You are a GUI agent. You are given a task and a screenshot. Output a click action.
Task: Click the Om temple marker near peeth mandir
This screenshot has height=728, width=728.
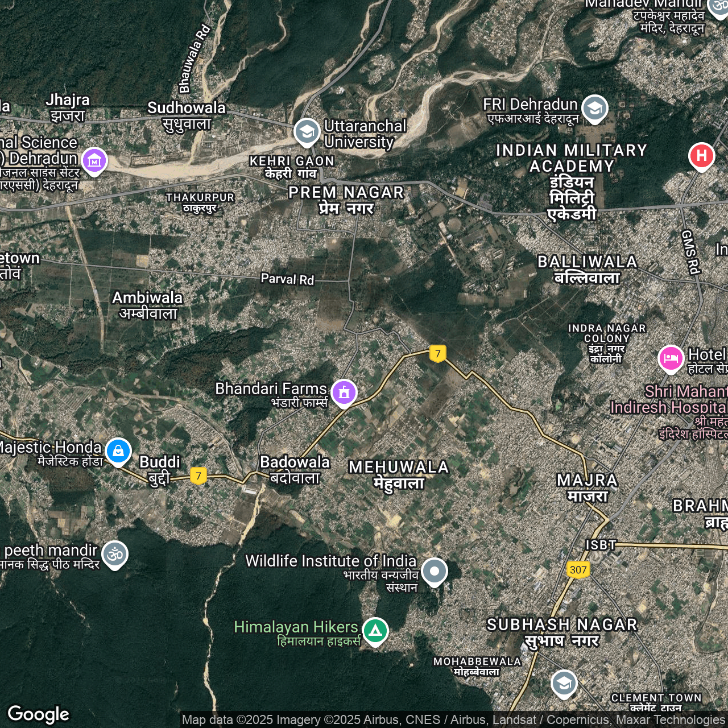[x=115, y=553]
